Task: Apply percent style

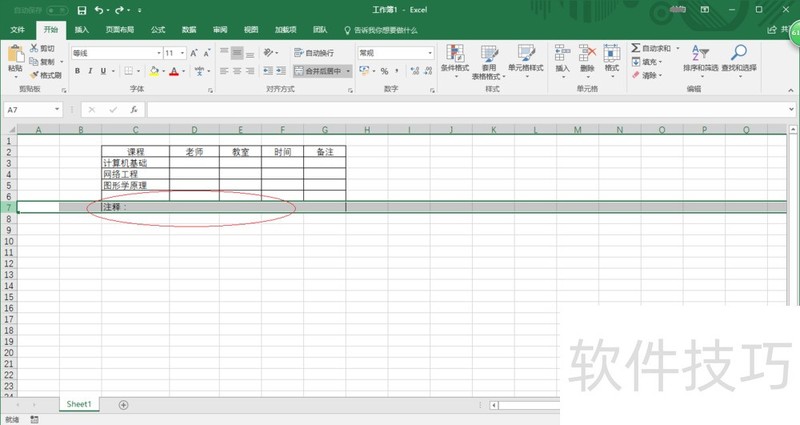Action: (x=384, y=71)
